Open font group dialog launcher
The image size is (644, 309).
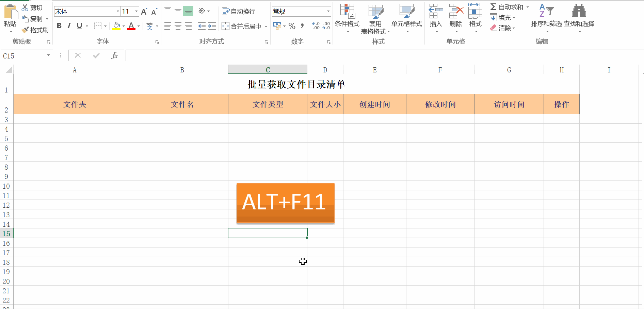point(157,42)
